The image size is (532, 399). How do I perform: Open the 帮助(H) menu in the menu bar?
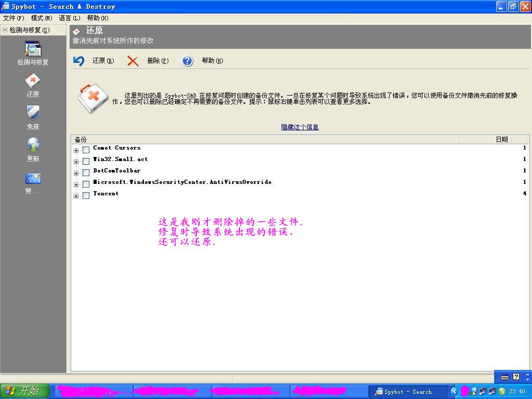98,18
